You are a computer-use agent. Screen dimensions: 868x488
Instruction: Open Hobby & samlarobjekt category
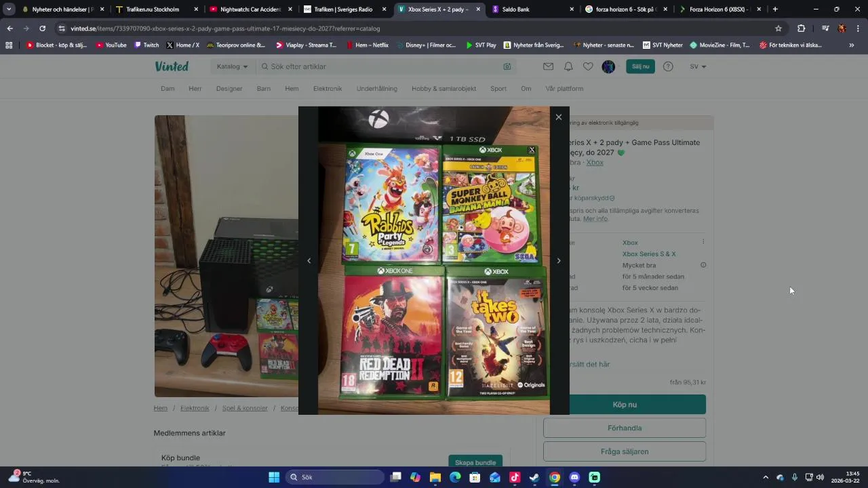[x=443, y=89]
